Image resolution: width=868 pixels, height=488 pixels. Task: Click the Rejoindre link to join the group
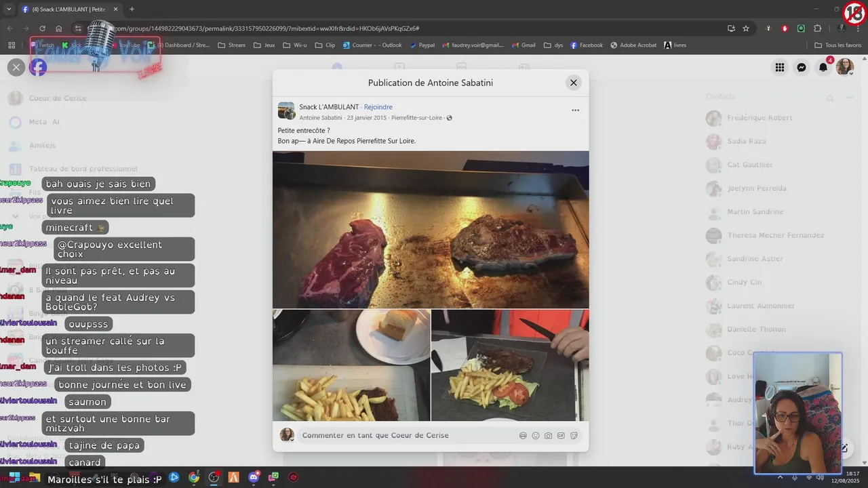[378, 107]
